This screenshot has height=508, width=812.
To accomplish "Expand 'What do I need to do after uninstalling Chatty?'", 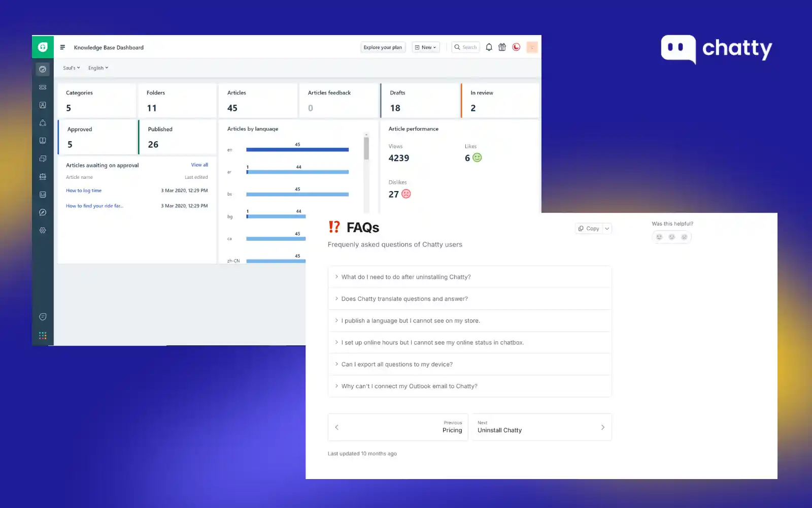I will (x=469, y=277).
